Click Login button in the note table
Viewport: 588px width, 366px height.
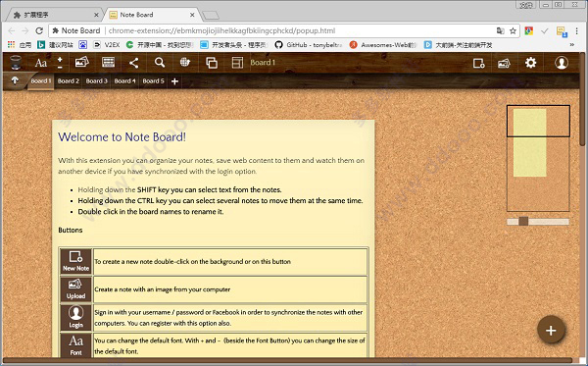click(x=75, y=318)
